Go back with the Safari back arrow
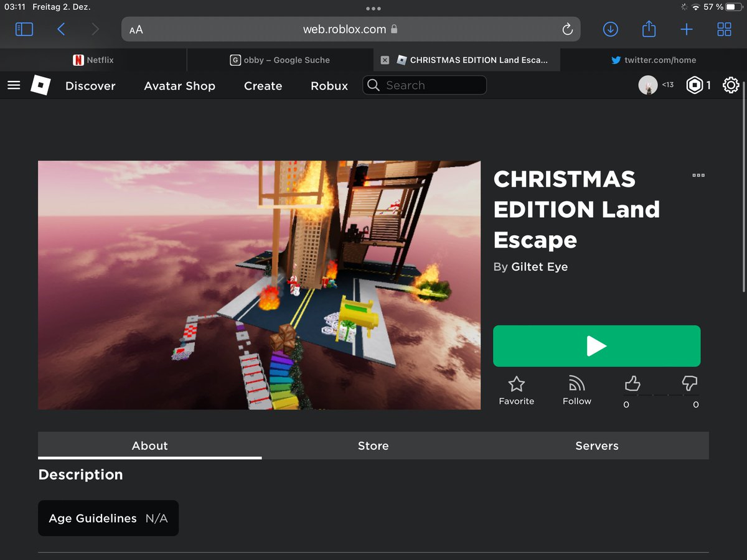The width and height of the screenshot is (747, 560). (61, 29)
